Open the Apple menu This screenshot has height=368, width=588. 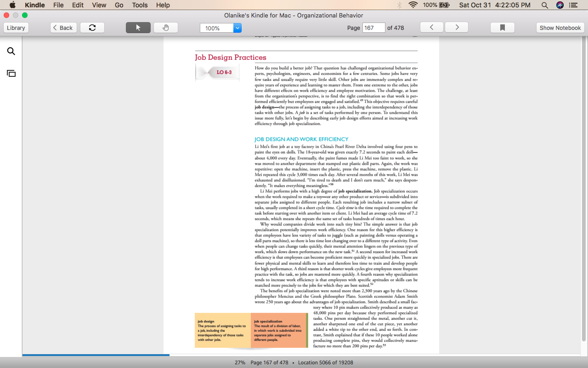click(12, 5)
